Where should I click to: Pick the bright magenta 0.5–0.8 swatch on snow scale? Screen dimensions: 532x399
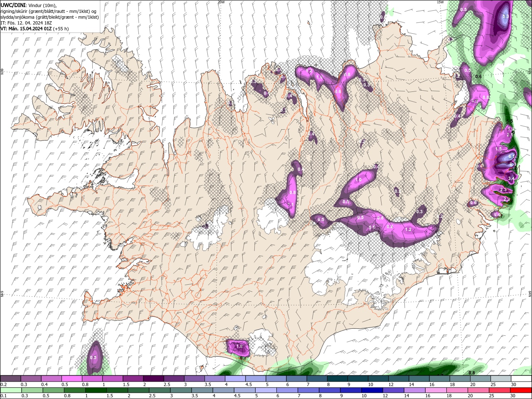[x=72, y=379]
